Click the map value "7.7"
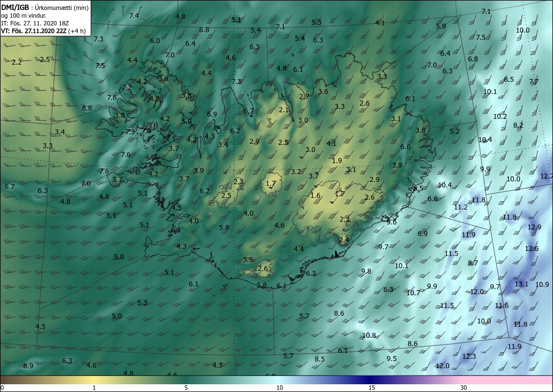Screen dimensions: 553x392 (534, 82)
